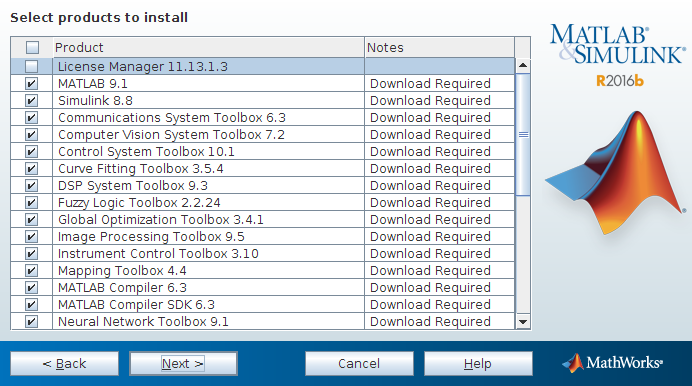Check the License Manager 11.13.1.3 checkbox

(31, 67)
